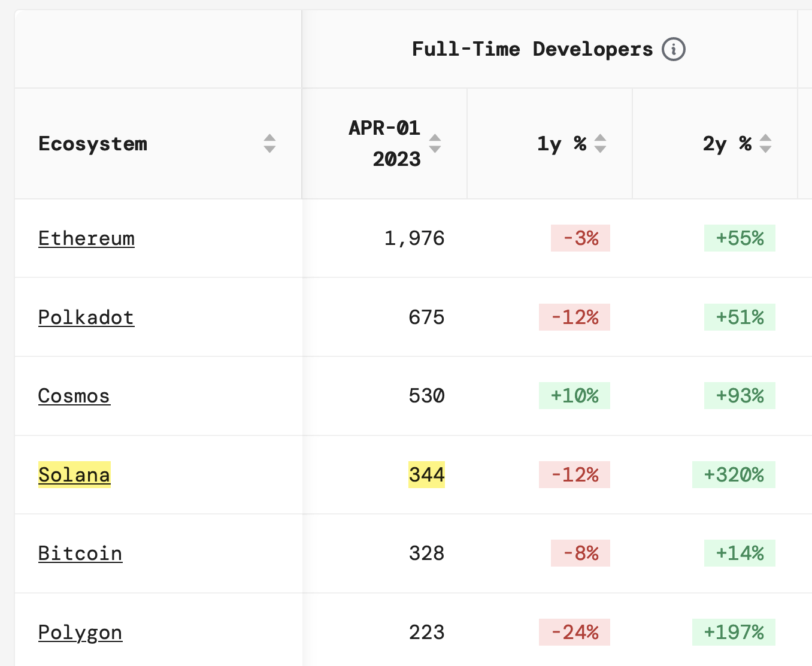The width and height of the screenshot is (812, 666).
Task: Click Ethereum's +55% two-year badge
Action: [740, 238]
